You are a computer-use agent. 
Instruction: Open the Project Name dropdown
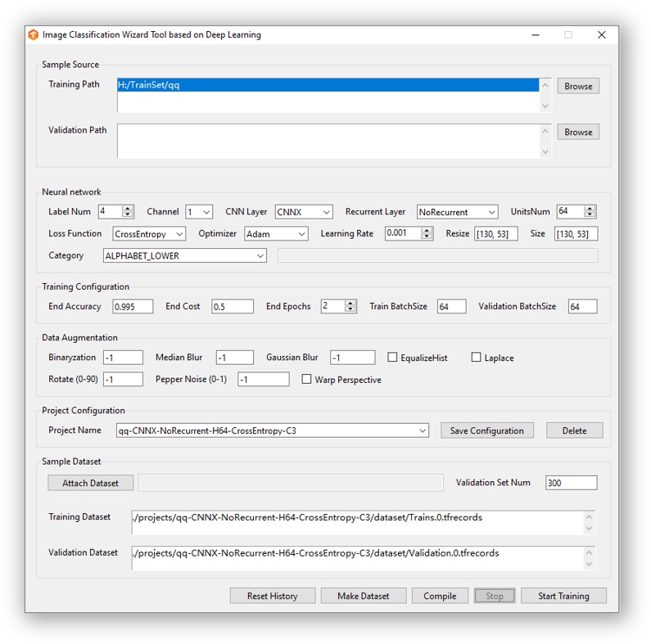273,430
